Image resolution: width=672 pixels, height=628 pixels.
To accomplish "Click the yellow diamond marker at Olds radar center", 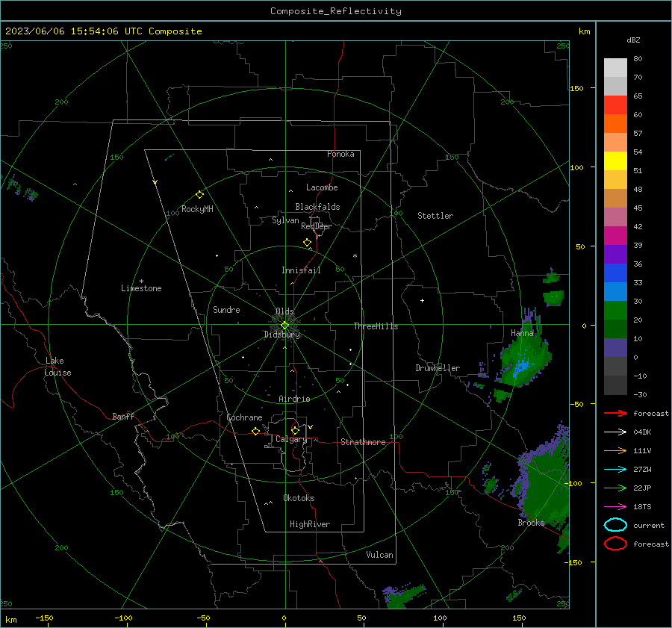I will 284,326.
